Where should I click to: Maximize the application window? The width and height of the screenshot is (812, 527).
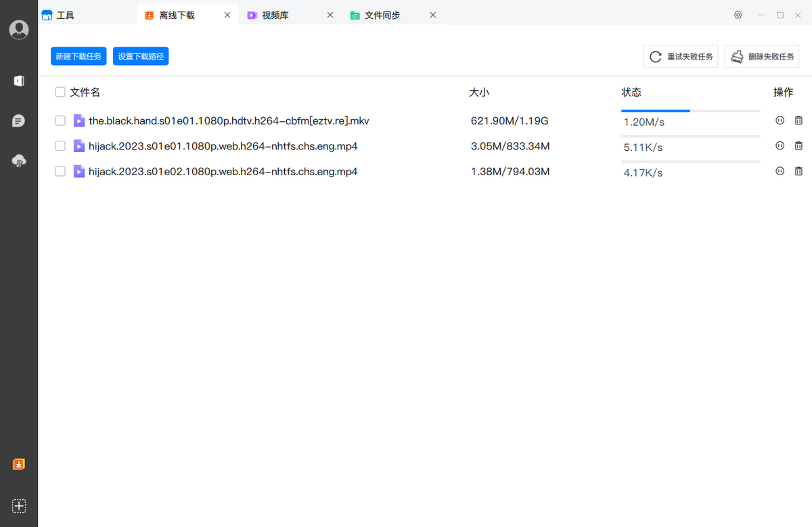tap(780, 15)
